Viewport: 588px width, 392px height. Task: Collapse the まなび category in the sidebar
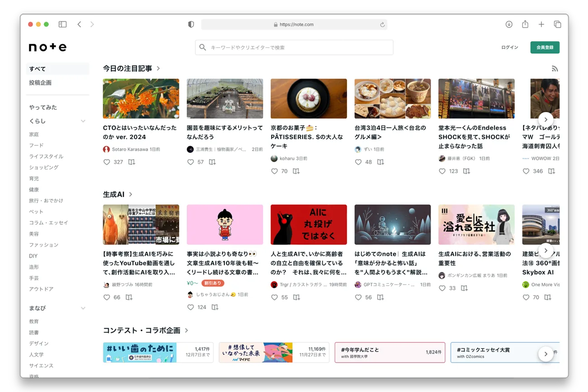pos(83,308)
